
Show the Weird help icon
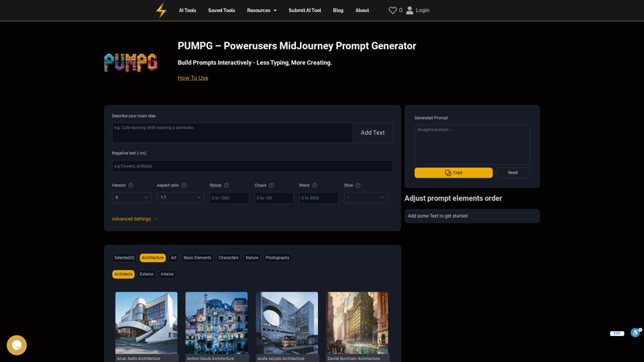pyautogui.click(x=315, y=186)
